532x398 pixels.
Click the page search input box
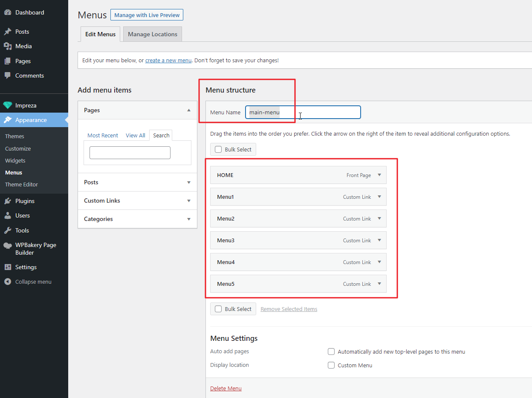(x=130, y=153)
